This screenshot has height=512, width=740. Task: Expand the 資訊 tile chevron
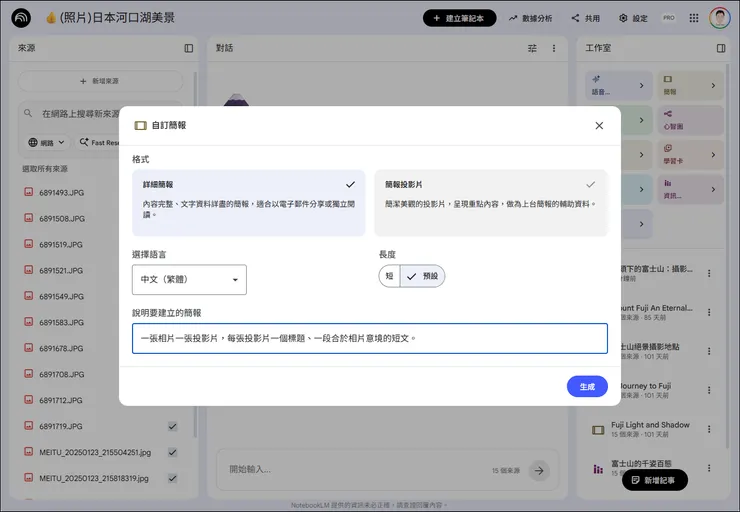click(x=713, y=189)
